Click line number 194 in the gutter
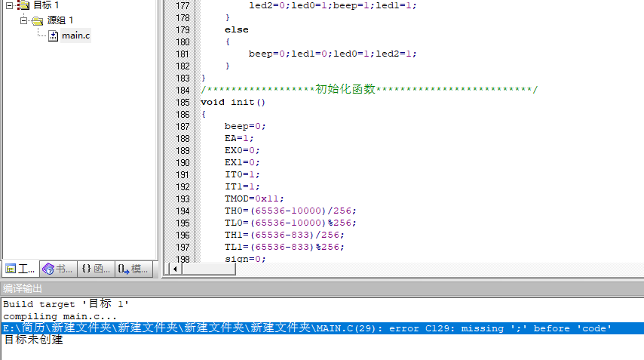The width and height of the screenshot is (644, 360). tap(181, 211)
